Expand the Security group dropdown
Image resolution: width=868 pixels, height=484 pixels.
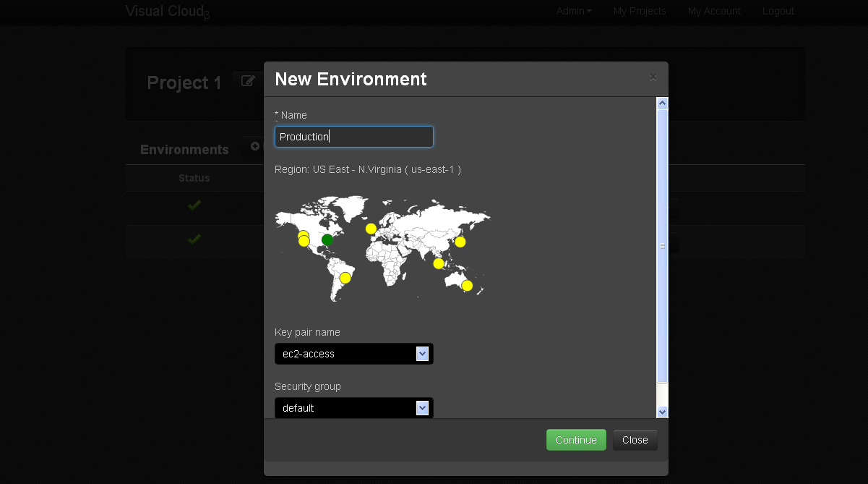click(353, 408)
